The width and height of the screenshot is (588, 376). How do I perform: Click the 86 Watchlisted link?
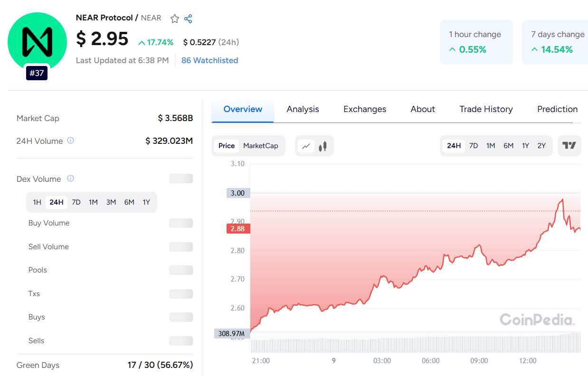click(x=209, y=60)
